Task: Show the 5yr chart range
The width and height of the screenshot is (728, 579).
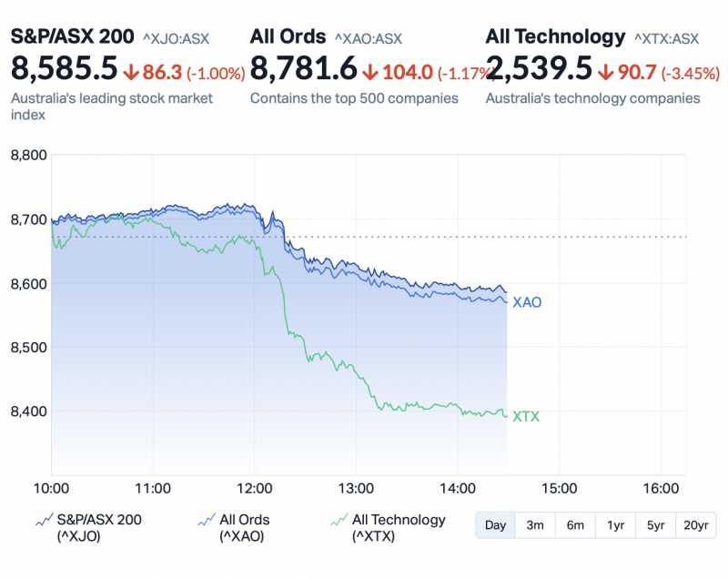Action: 655,525
